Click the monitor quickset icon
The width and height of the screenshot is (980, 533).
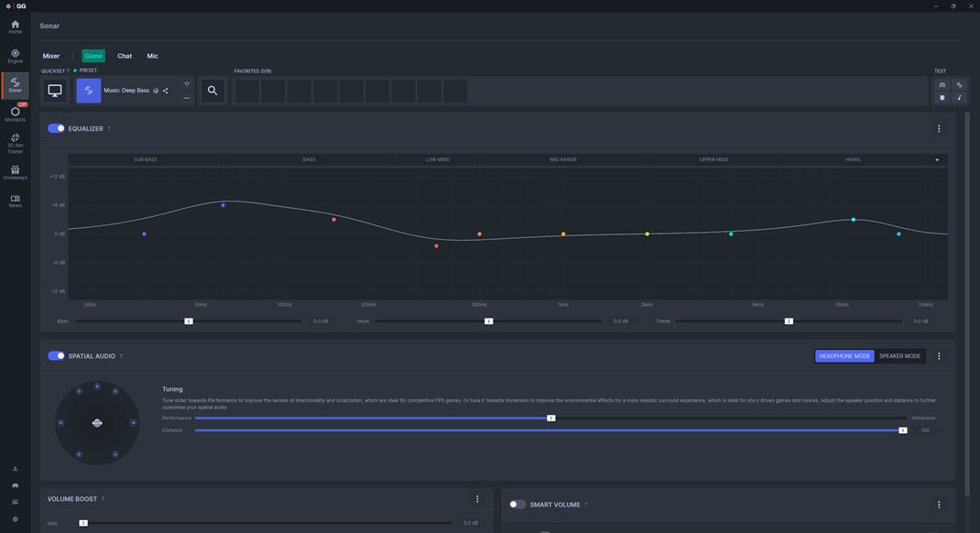(x=55, y=91)
